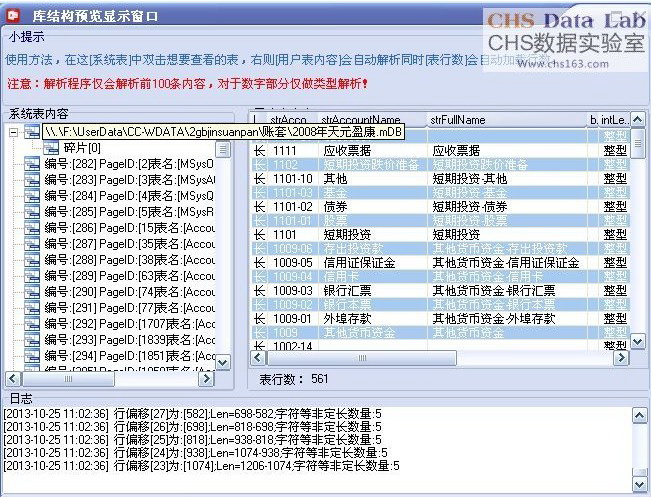Click the root database icon in tree

pos(32,132)
